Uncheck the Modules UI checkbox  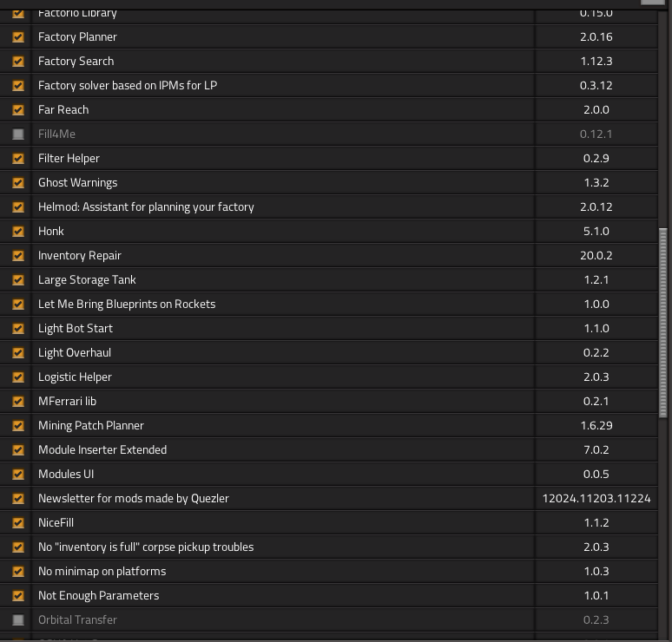click(18, 474)
